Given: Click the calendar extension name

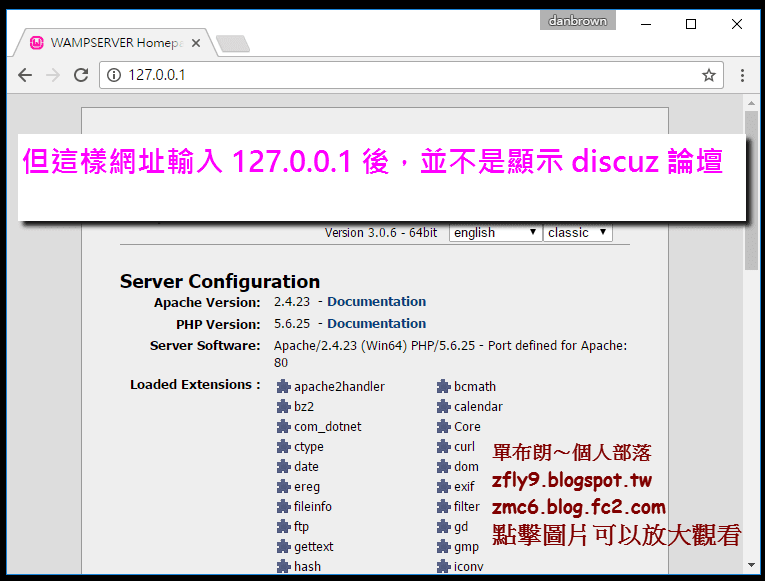Looking at the screenshot, I should click(x=478, y=407).
